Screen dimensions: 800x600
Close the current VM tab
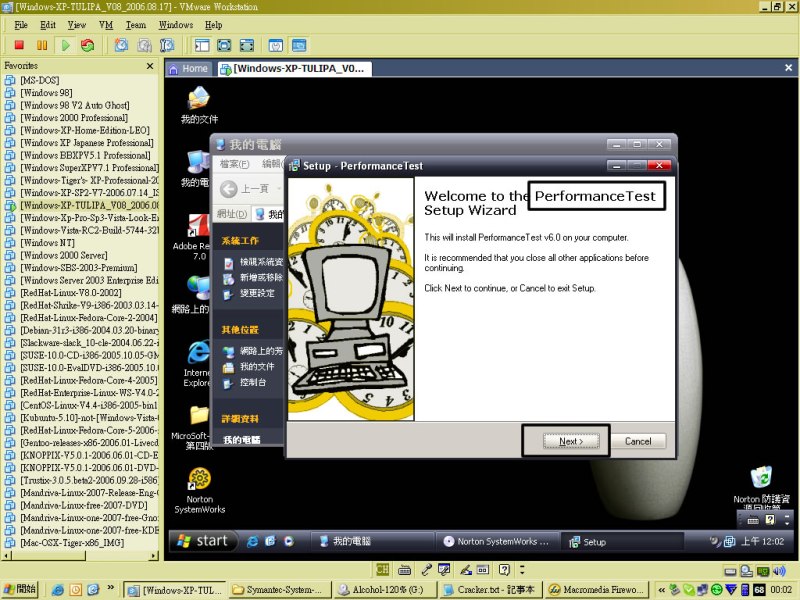click(x=788, y=68)
